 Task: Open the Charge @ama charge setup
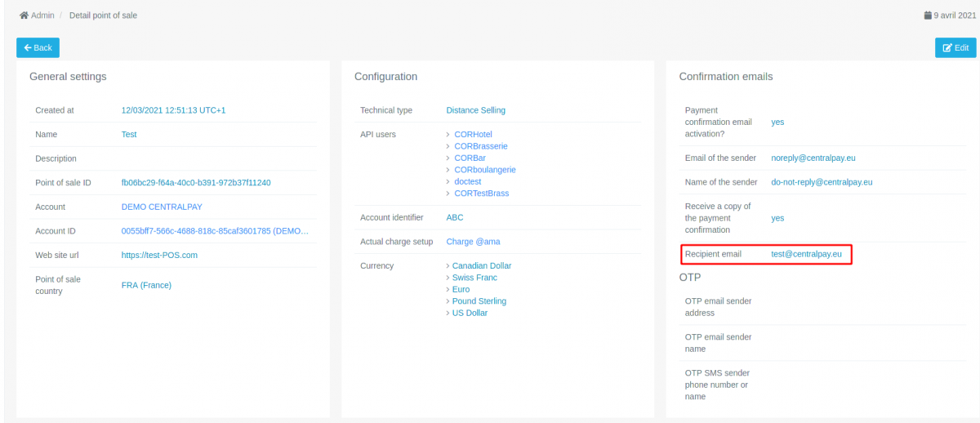(x=474, y=242)
